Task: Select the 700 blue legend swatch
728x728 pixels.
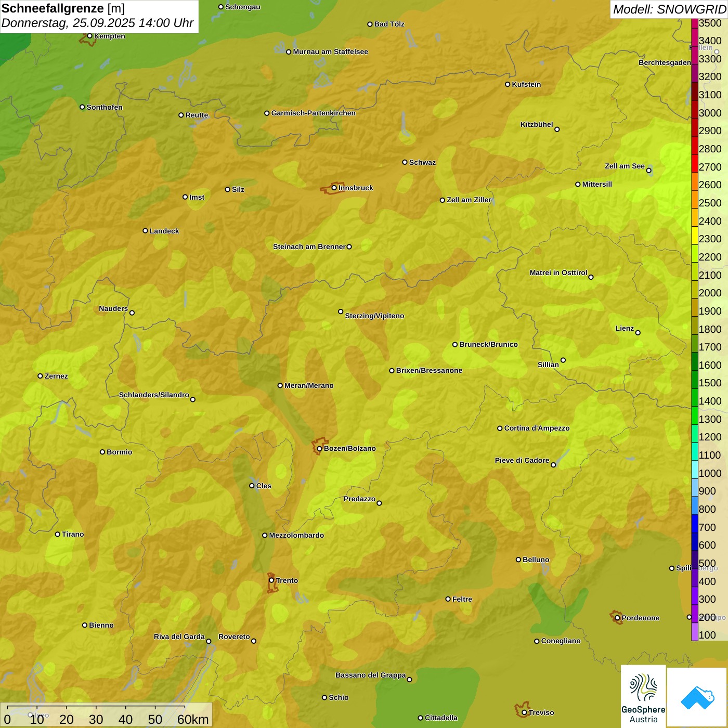Action: coord(695,524)
